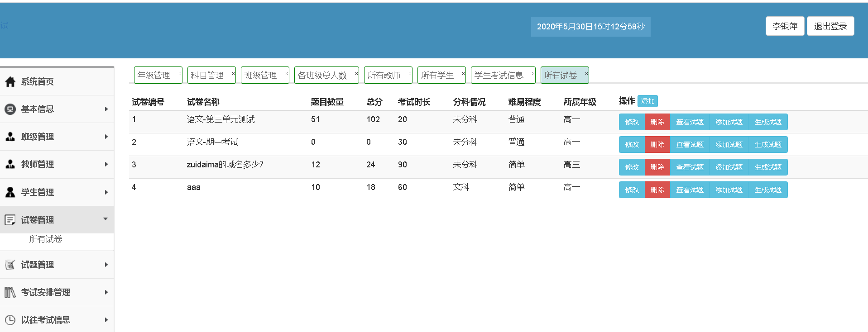Click 添加试题 for 语文-第三单元测试
Image resolution: width=868 pixels, height=332 pixels.
729,122
